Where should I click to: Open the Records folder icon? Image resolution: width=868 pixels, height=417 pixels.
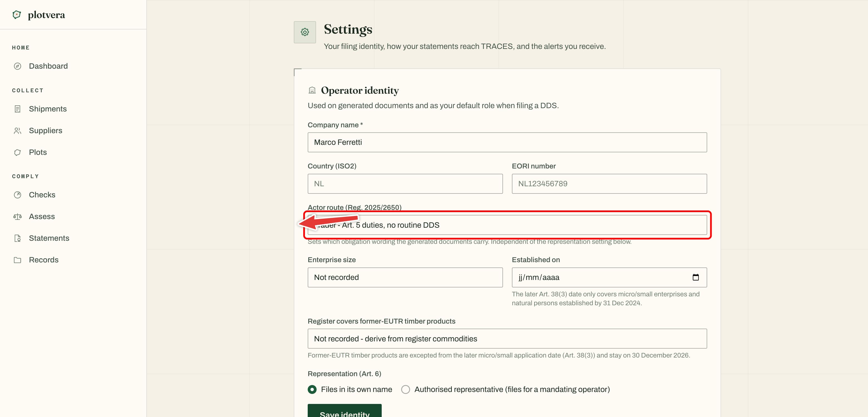coord(18,260)
